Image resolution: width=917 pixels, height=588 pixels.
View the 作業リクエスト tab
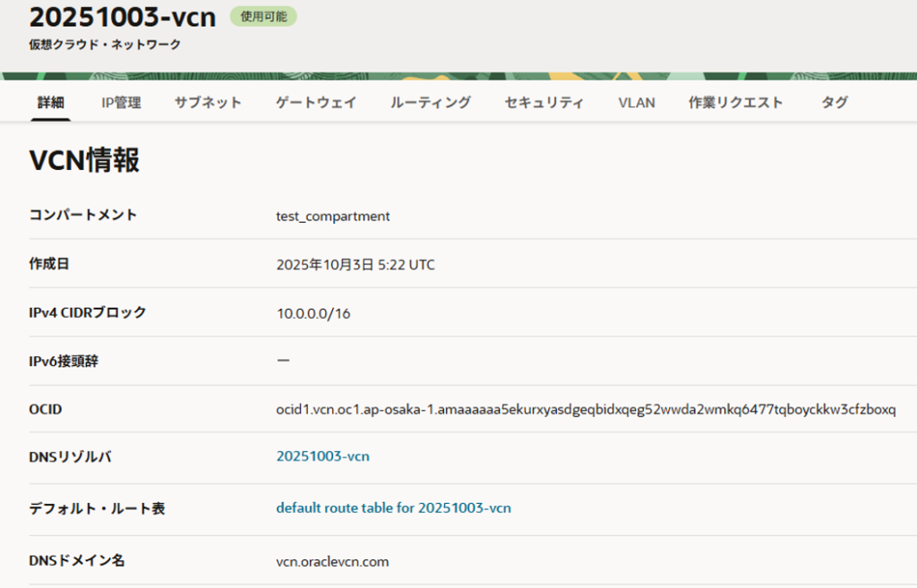pos(735,103)
